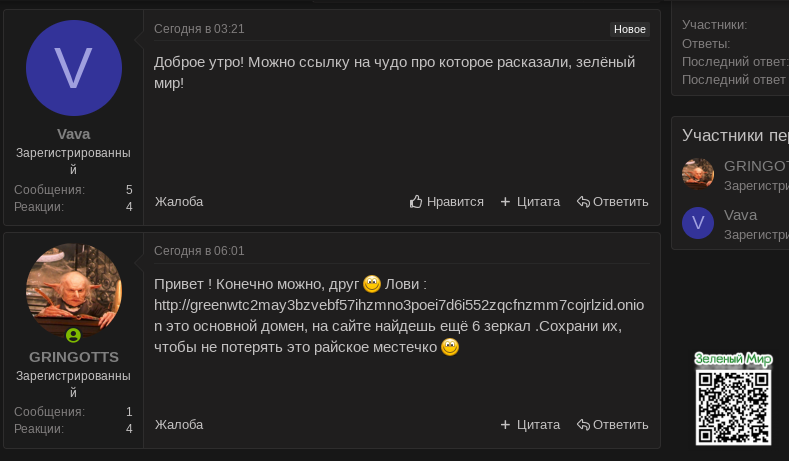
Task: Open the Vava username link under the post avatar
Action: [73, 134]
